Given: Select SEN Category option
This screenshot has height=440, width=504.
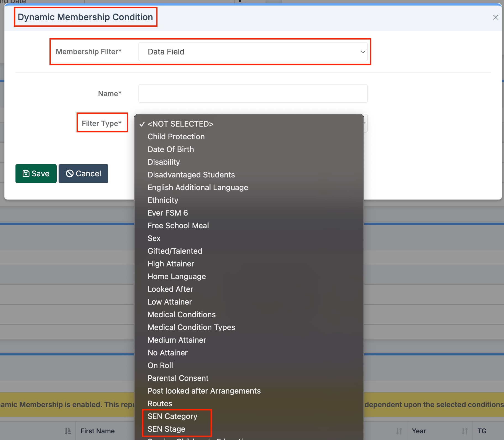Looking at the screenshot, I should point(172,416).
